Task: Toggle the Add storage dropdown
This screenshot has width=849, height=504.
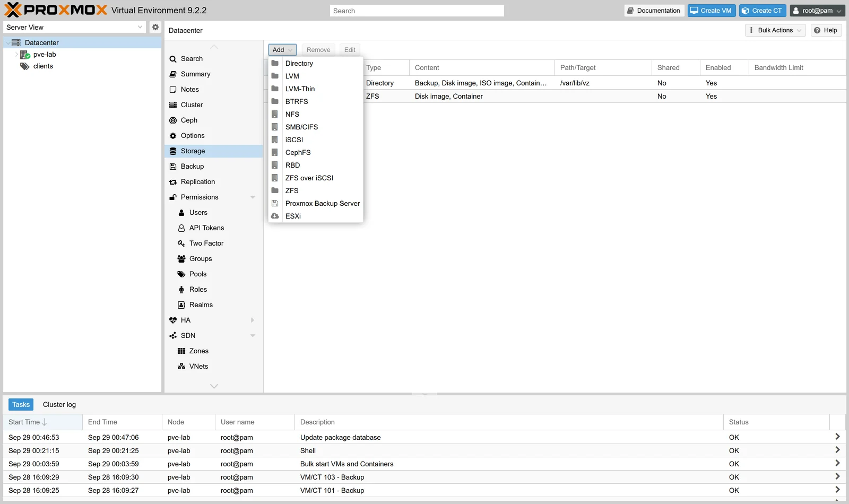Action: [x=282, y=50]
